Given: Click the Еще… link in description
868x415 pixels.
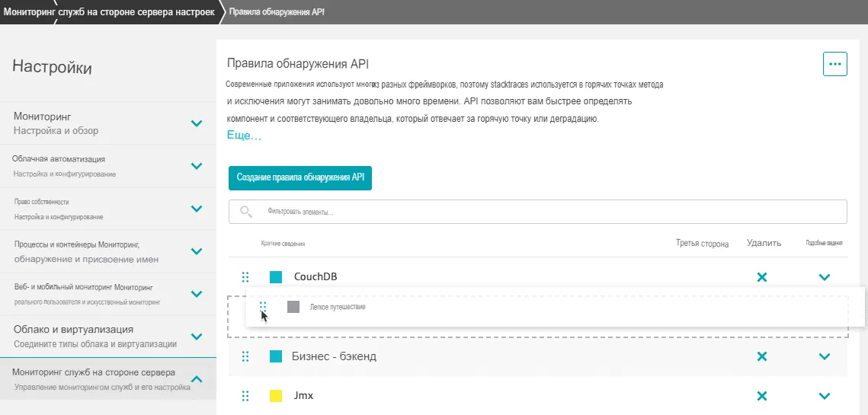Looking at the screenshot, I should pos(244,136).
